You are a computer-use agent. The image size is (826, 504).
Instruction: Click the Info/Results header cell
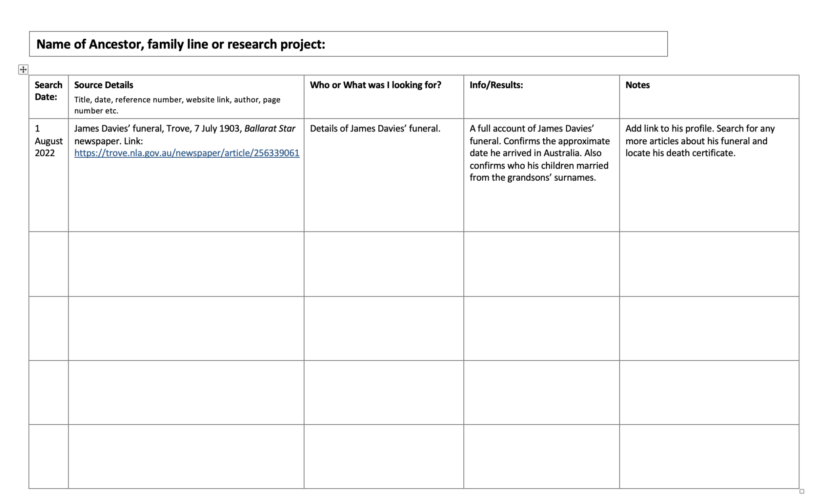click(496, 85)
